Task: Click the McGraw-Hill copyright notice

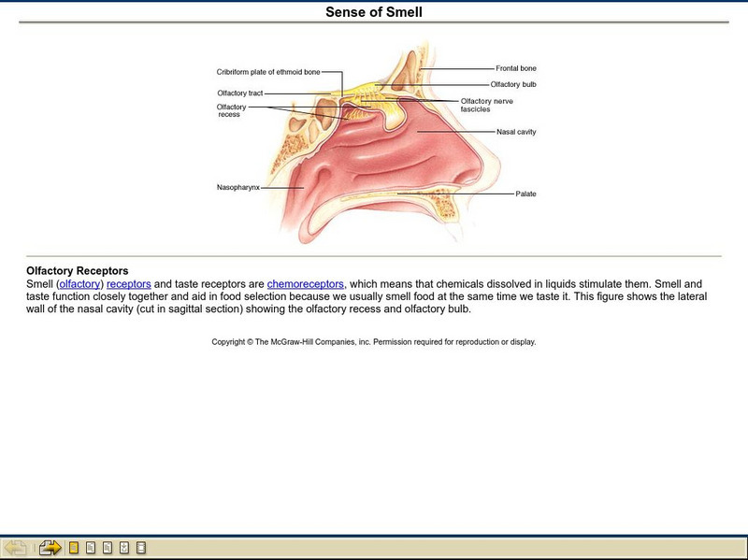Action: tap(374, 343)
